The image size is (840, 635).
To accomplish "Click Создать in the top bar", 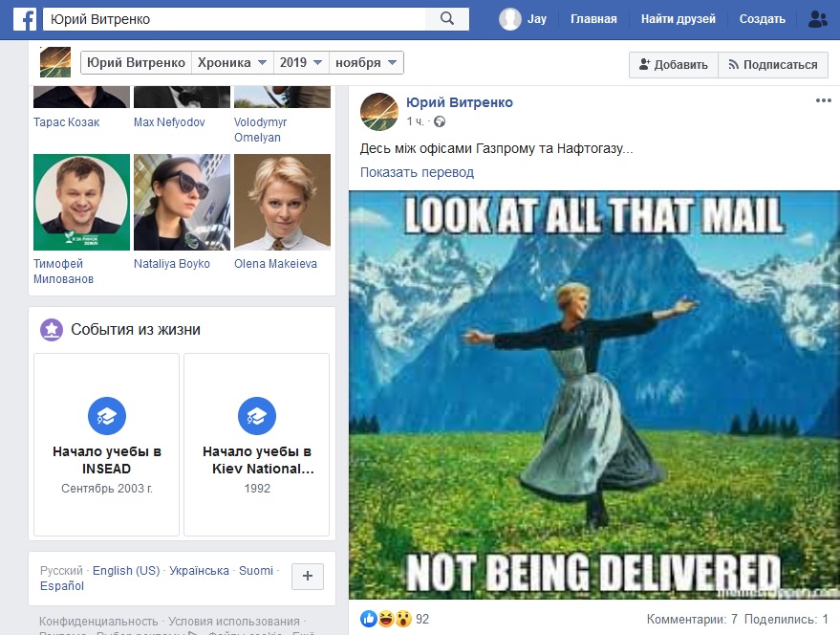I will click(x=763, y=19).
